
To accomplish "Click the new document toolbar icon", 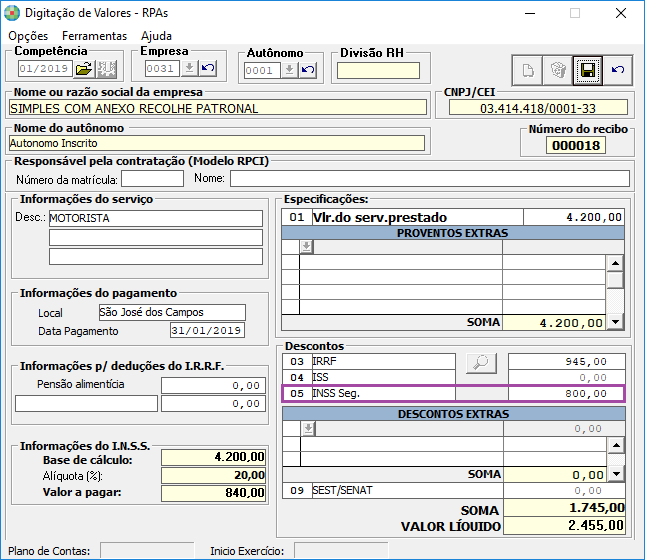I will pos(528,70).
